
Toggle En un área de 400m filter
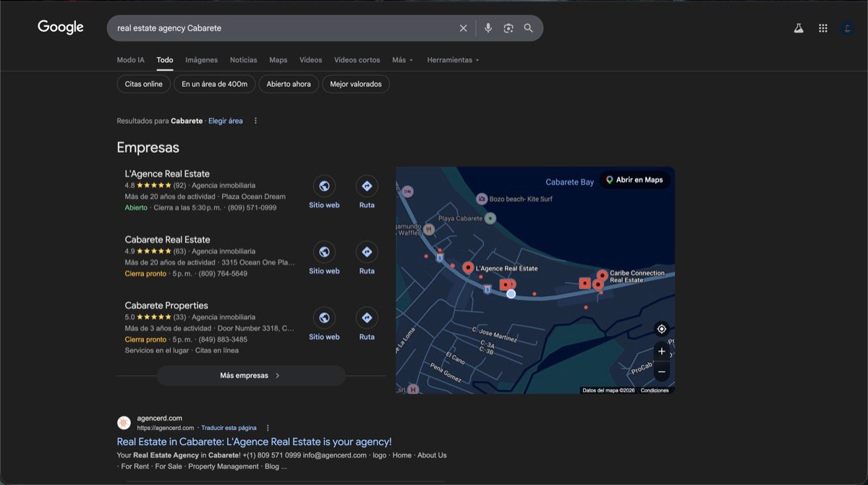point(214,84)
